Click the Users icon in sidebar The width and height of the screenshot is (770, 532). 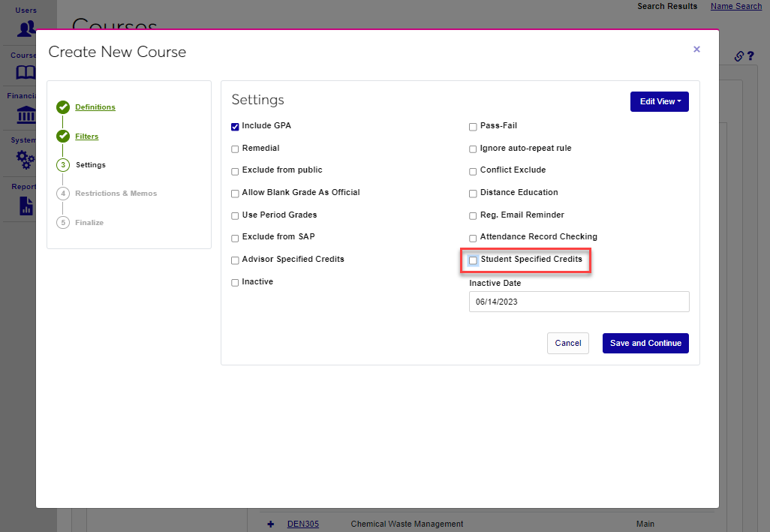pyautogui.click(x=26, y=29)
